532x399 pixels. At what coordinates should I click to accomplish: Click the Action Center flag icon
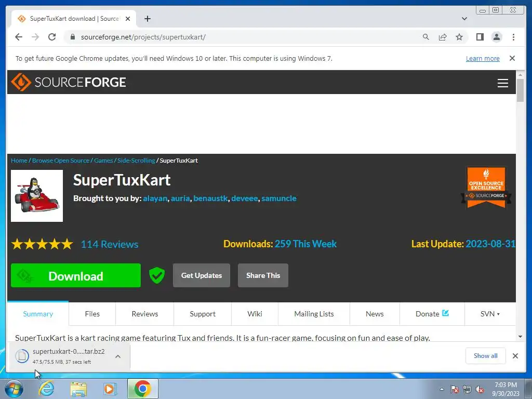point(455,389)
